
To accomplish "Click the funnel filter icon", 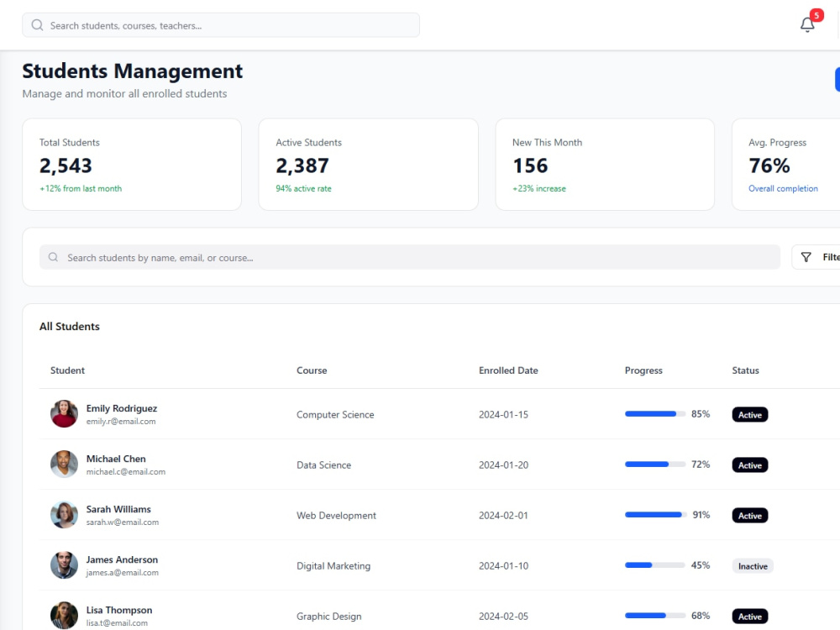I will point(806,257).
